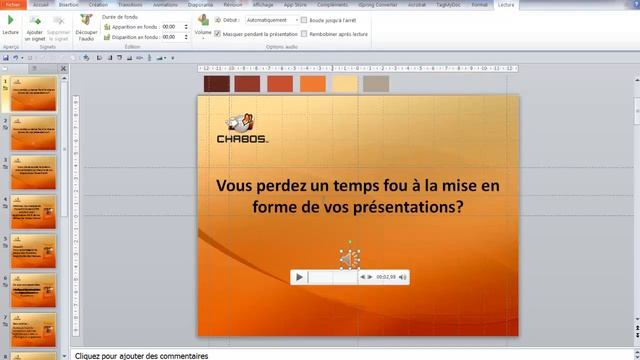Image resolution: width=640 pixels, height=360 pixels.
Task: Switch to the Insertion tab
Action: (x=69, y=4)
